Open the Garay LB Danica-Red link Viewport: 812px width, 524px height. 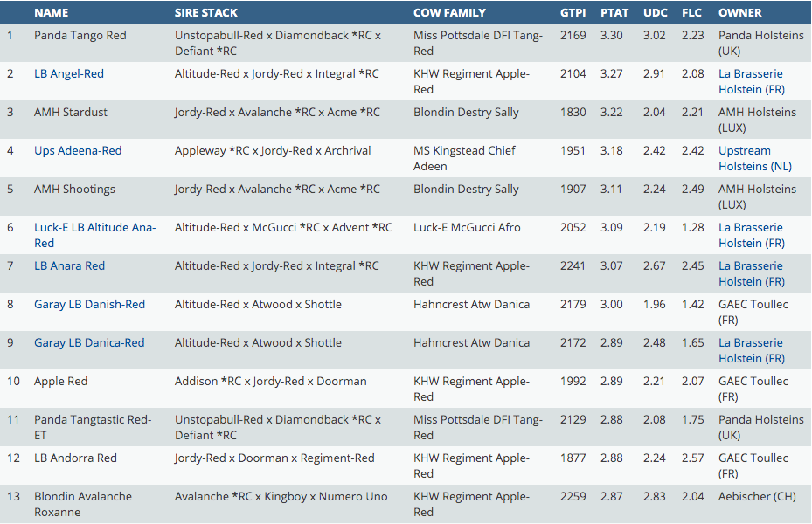point(89,343)
